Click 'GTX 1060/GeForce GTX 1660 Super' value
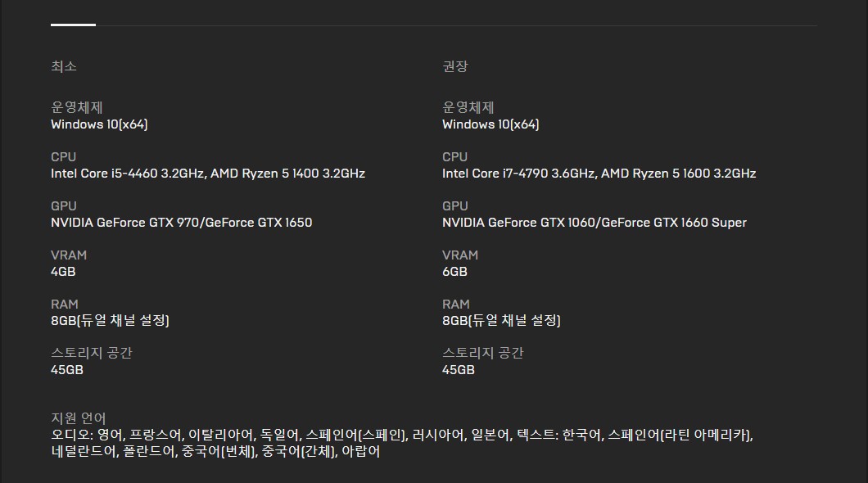 [x=644, y=223]
